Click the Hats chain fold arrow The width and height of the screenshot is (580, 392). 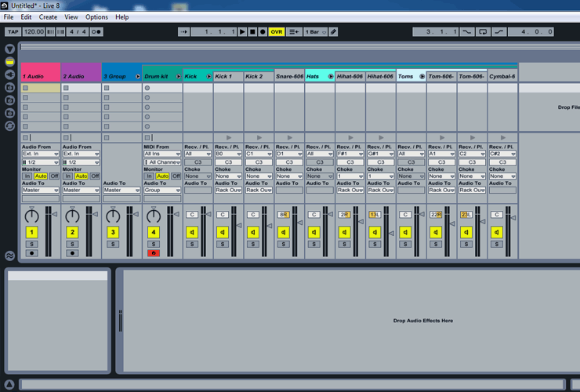(x=330, y=77)
